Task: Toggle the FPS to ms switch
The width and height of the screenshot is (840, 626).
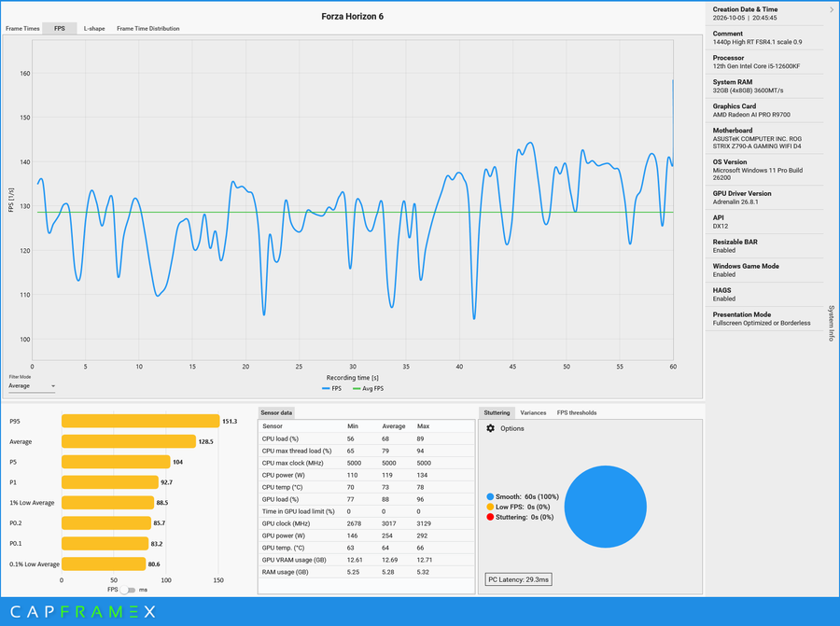Action: tap(128, 590)
